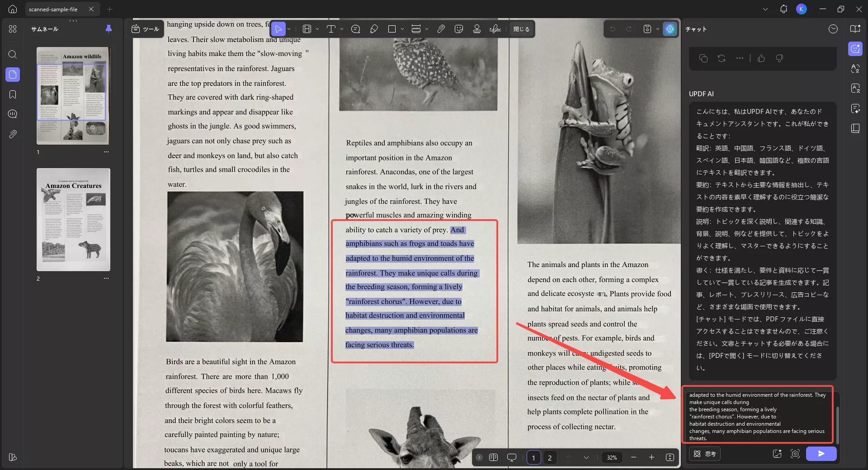
Task: Select the cursor selection tool
Action: [278, 29]
